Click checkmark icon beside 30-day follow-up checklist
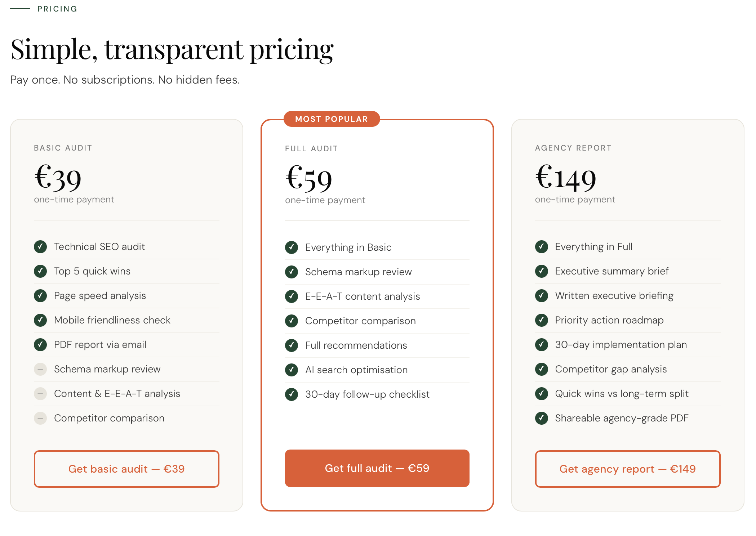Screen dimensions: 756x536 click(291, 394)
